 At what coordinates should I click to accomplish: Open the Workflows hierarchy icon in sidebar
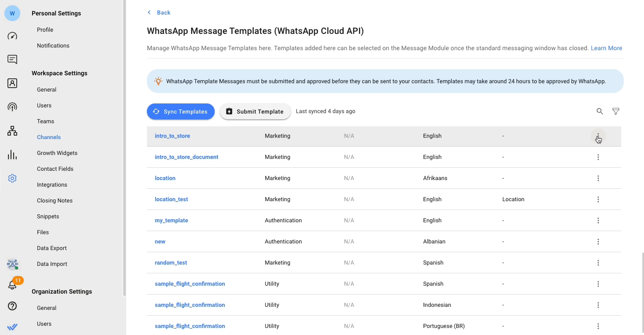tap(12, 131)
